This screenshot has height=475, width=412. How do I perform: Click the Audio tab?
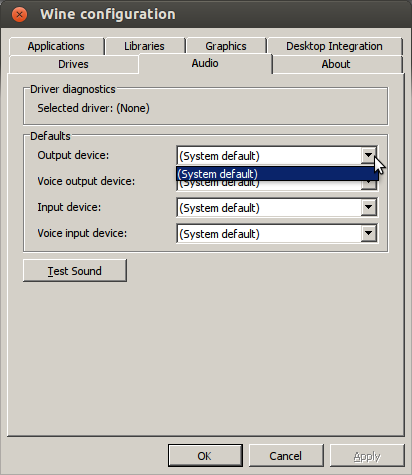point(205,63)
